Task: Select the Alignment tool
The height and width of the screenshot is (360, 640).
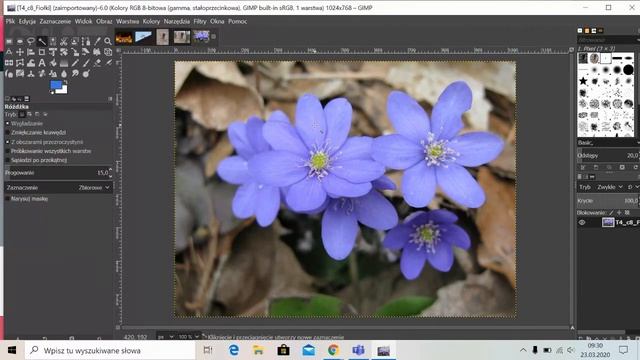Action: [x=31, y=52]
